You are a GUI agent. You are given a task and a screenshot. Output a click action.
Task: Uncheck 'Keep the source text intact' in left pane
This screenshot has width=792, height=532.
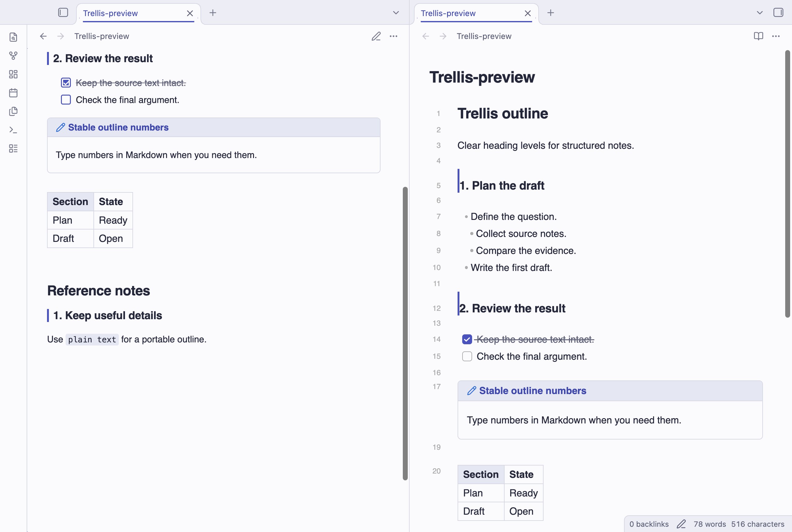pos(66,83)
